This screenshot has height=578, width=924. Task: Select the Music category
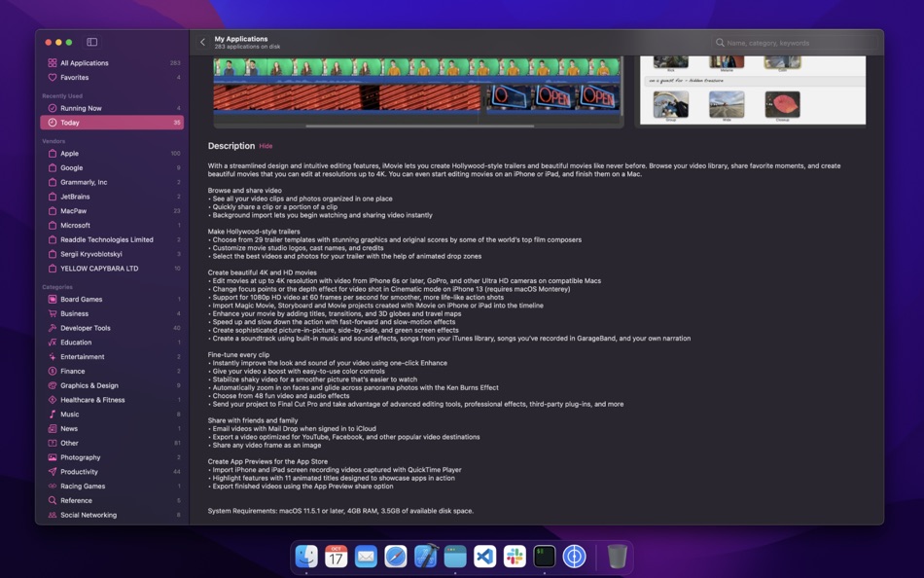click(112, 414)
